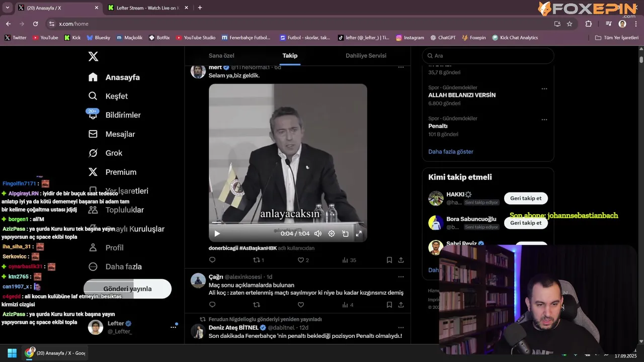Click the Ara search field

(x=488, y=56)
